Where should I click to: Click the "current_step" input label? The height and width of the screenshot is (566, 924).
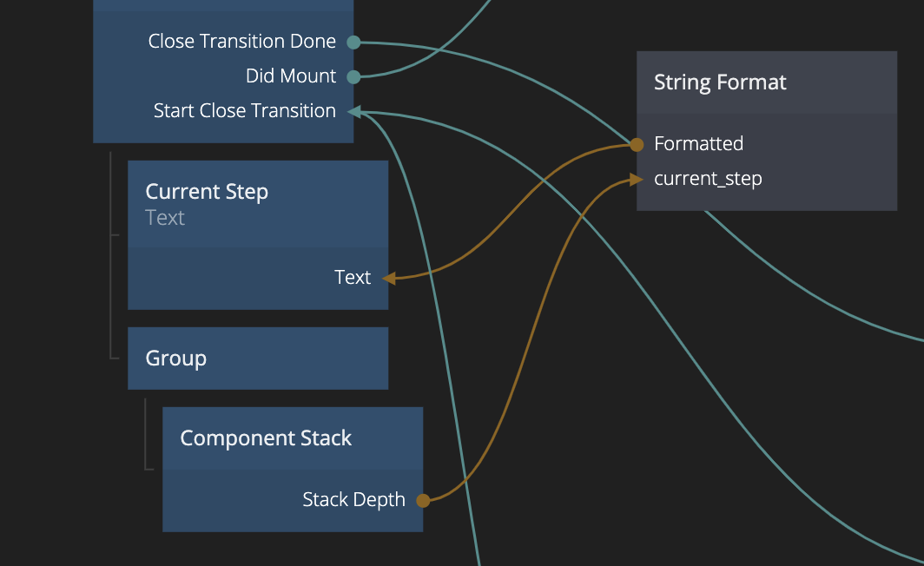708,179
